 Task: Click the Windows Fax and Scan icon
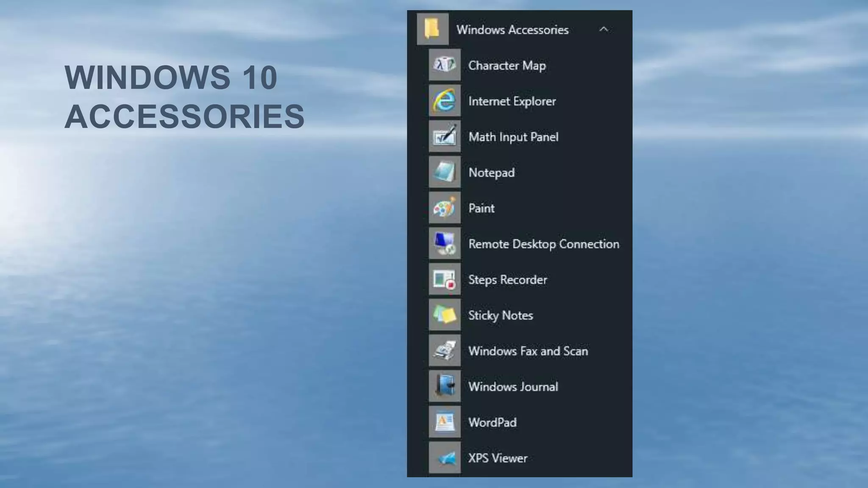click(445, 350)
